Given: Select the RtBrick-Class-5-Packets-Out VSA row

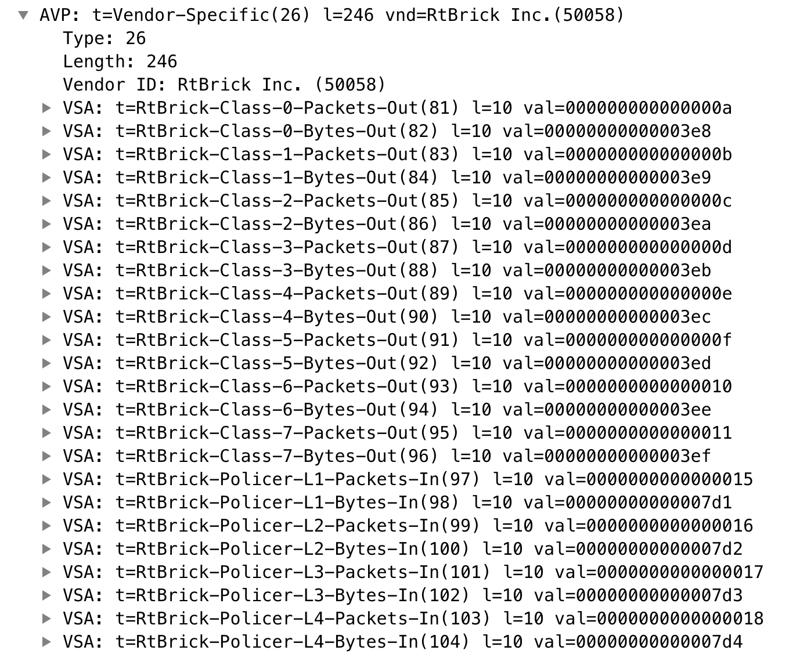Looking at the screenshot, I should [397, 340].
